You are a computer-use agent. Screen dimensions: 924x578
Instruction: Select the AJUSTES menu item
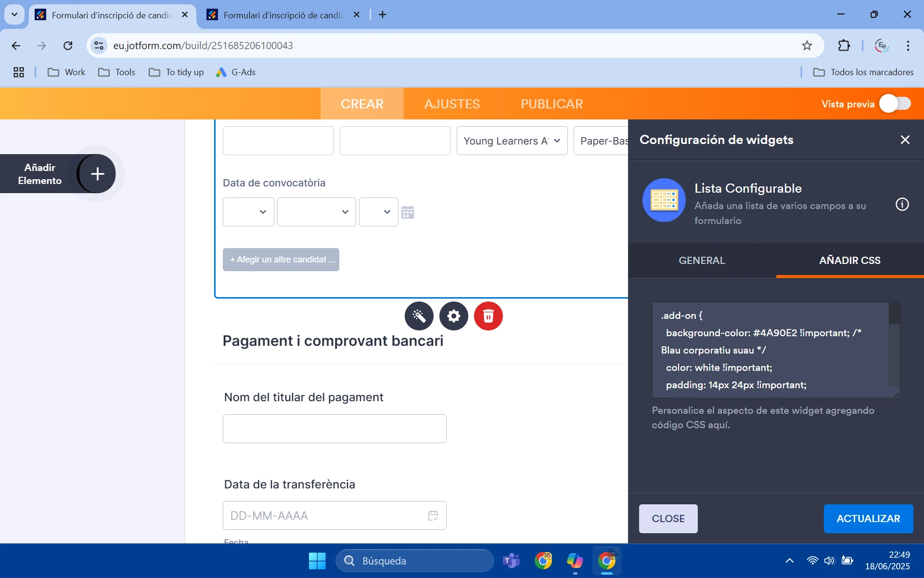451,104
